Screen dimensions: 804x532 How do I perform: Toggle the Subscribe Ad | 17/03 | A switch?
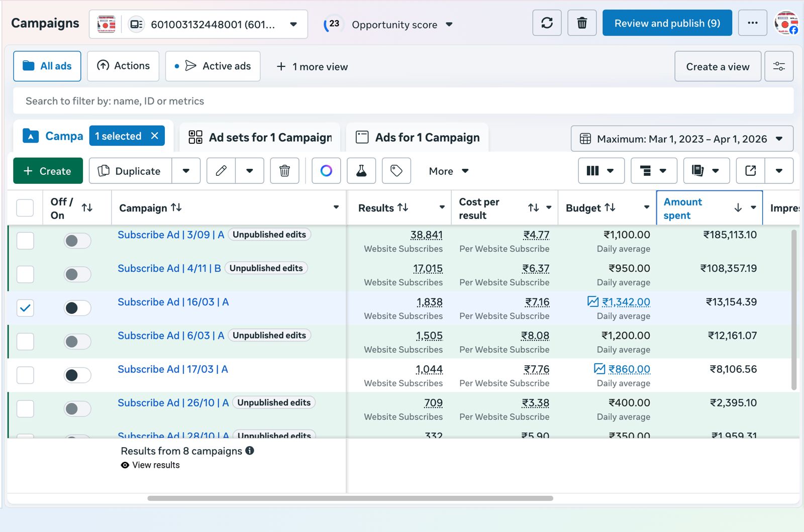(77, 375)
